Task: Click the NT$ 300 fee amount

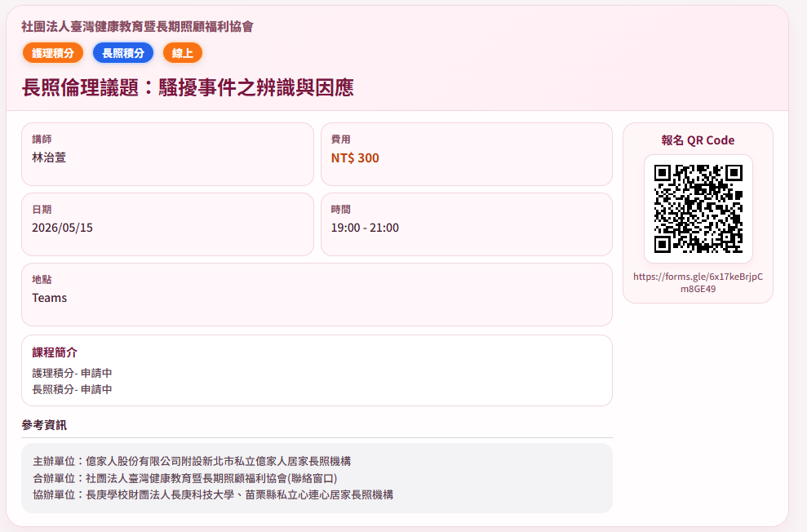Action: 355,157
